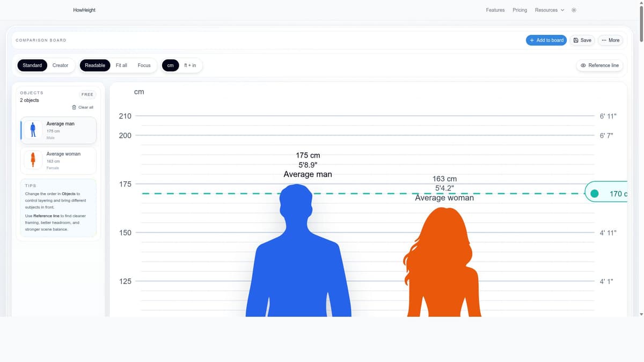644x362 pixels.
Task: Click the floppy disk Save icon
Action: click(x=576, y=40)
